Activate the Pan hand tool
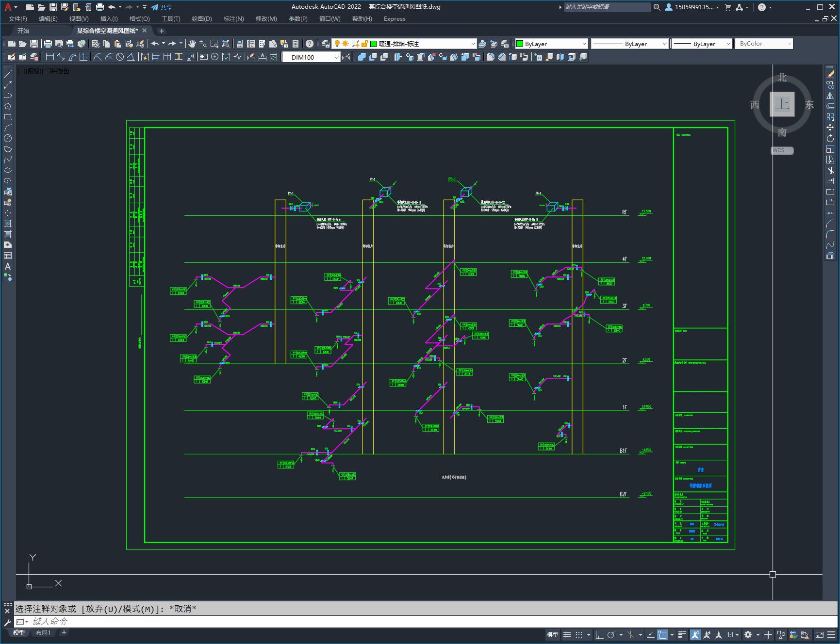Viewport: 840px width, 644px height. point(192,44)
